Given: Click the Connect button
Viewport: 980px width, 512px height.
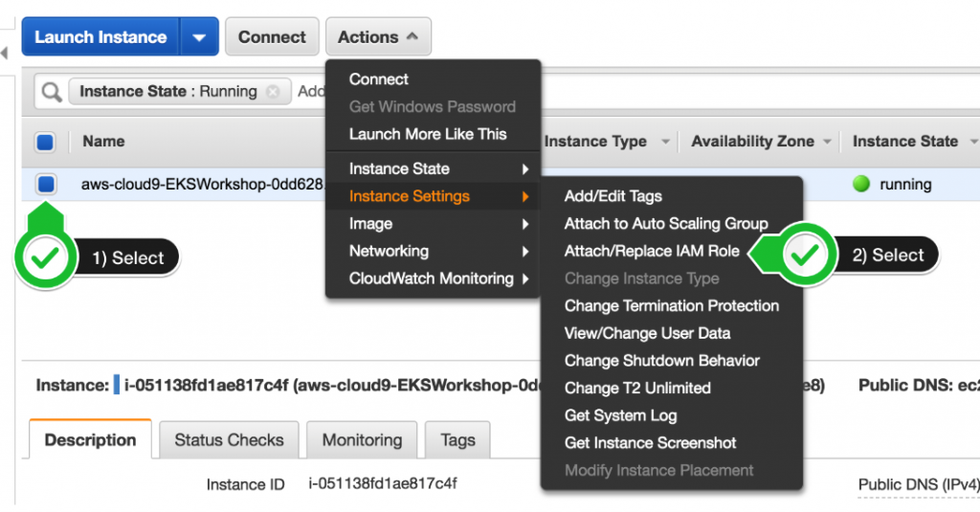Looking at the screenshot, I should click(x=272, y=37).
